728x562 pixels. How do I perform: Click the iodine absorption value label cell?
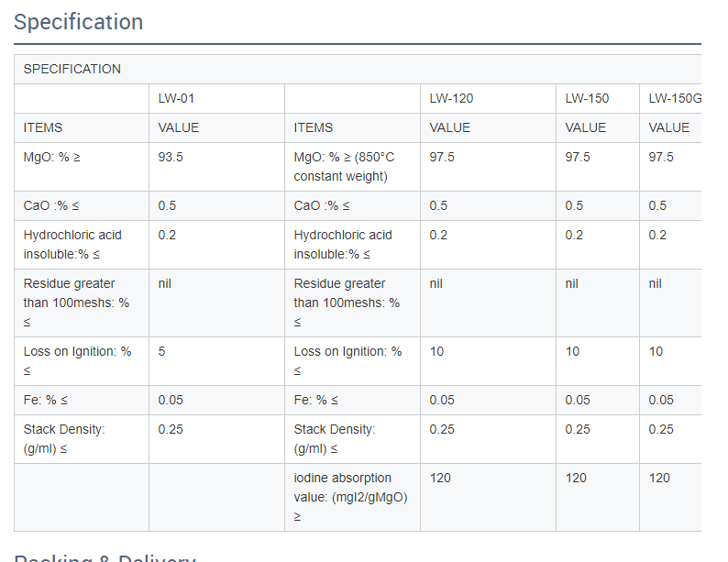(x=350, y=497)
